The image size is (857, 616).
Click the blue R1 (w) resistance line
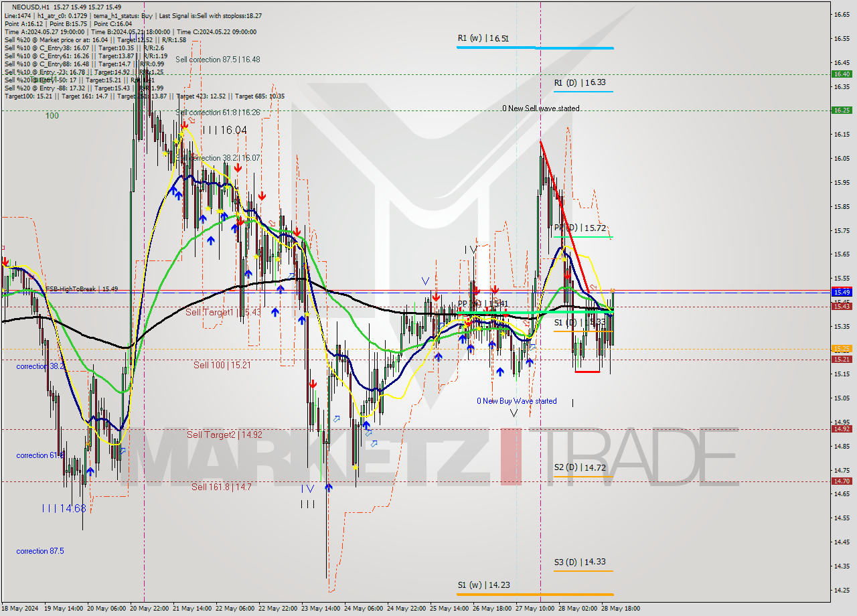tap(536, 48)
